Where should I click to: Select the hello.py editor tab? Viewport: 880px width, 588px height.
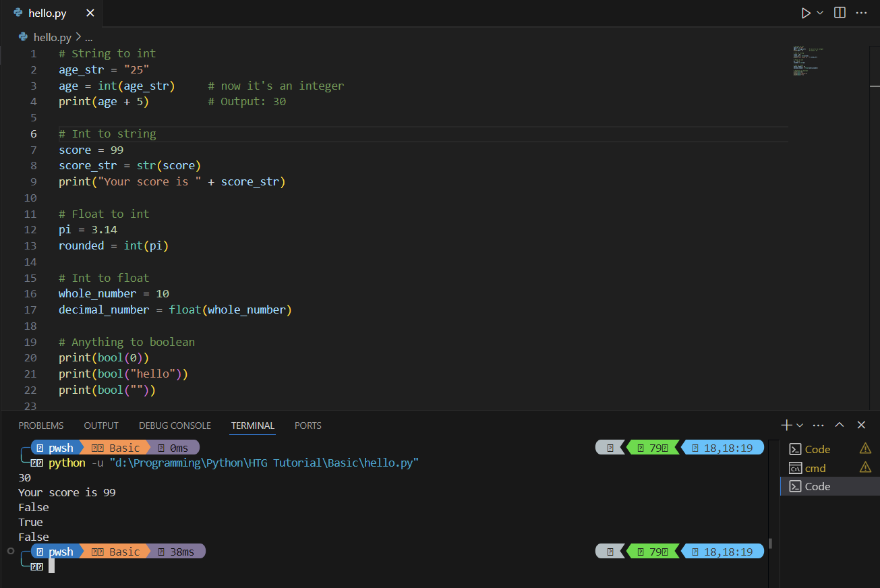click(x=47, y=13)
